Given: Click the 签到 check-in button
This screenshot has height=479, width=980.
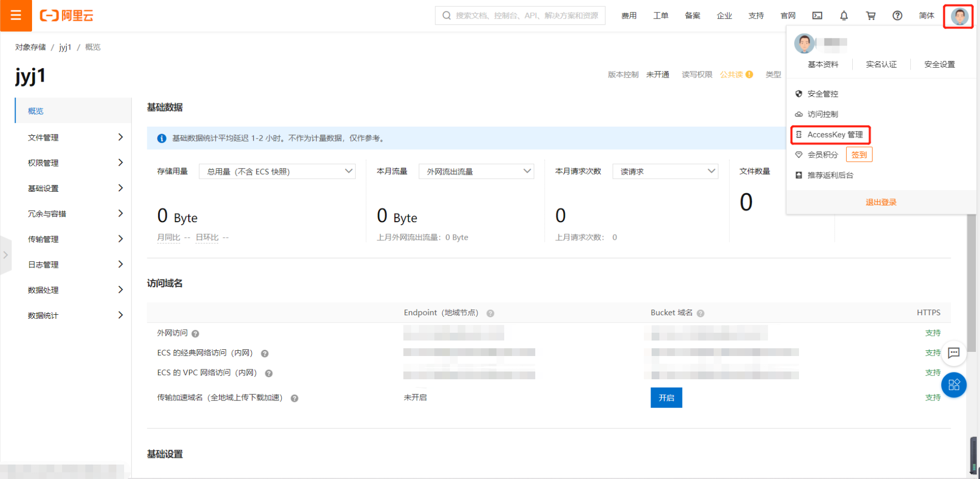Looking at the screenshot, I should tap(859, 154).
